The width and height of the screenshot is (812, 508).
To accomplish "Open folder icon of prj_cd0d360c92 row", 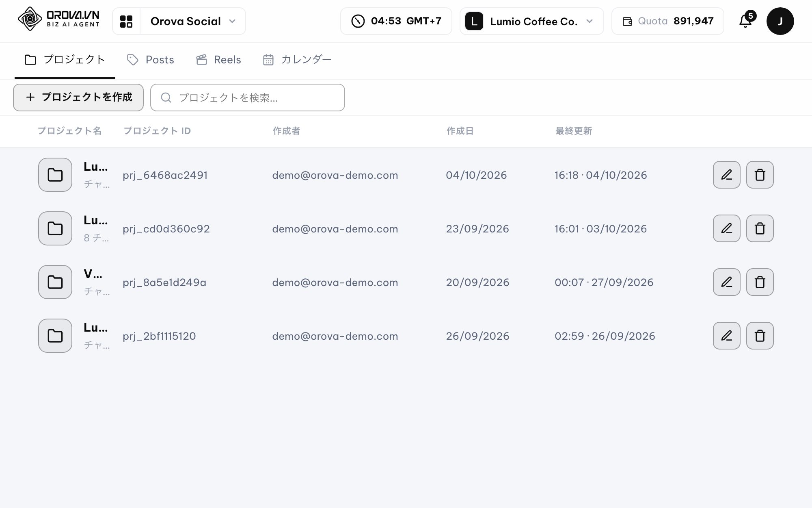I will (55, 228).
